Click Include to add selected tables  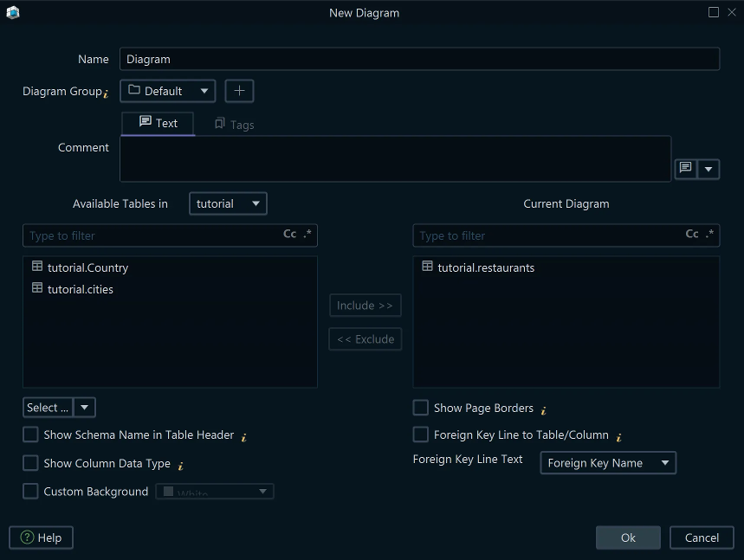tap(365, 305)
